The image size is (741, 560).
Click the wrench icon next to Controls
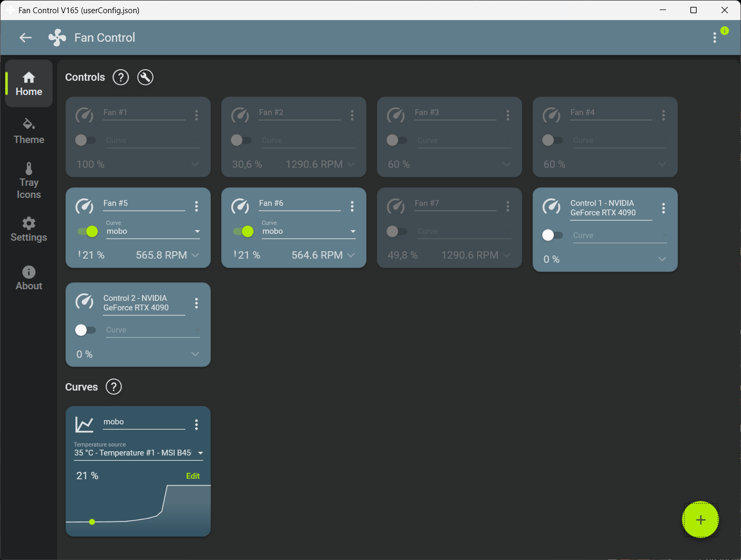click(x=145, y=78)
